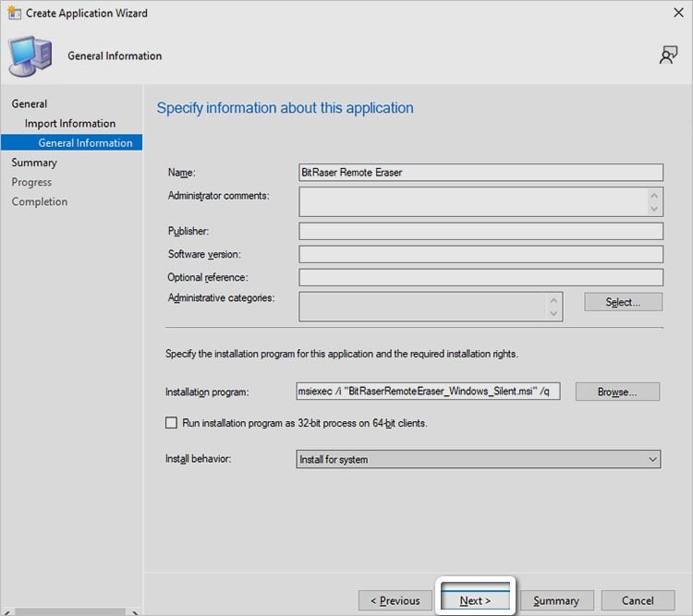Select General Information step in sidebar
Image resolution: width=693 pixels, height=616 pixels.
(71, 143)
